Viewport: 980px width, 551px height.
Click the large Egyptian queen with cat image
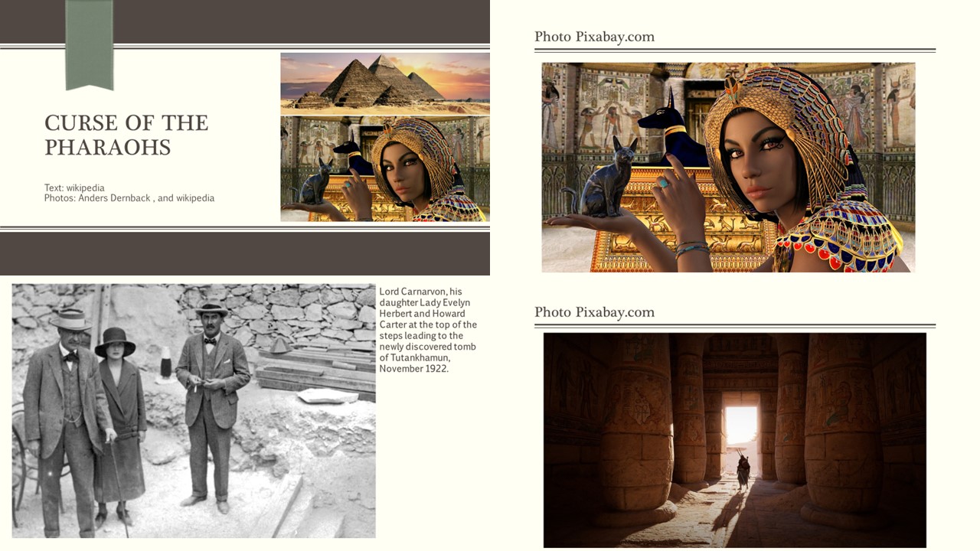[728, 167]
